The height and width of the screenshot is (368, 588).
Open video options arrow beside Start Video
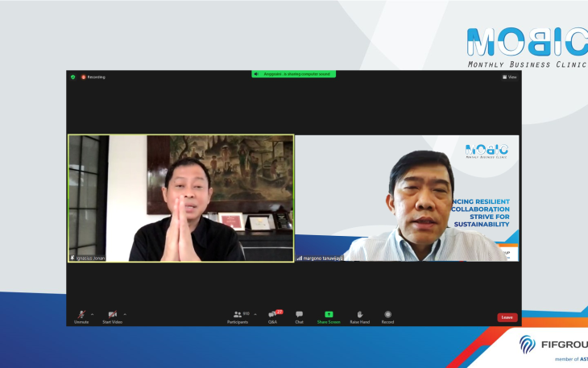(125, 314)
